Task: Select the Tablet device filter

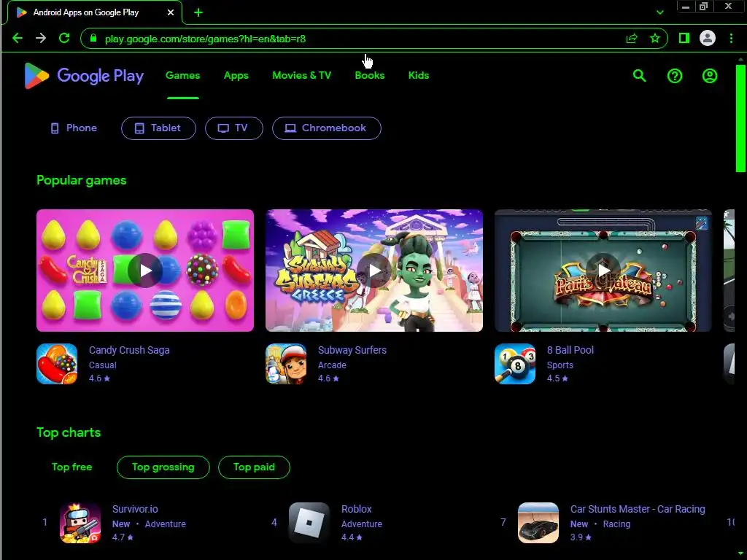Action: (x=158, y=128)
